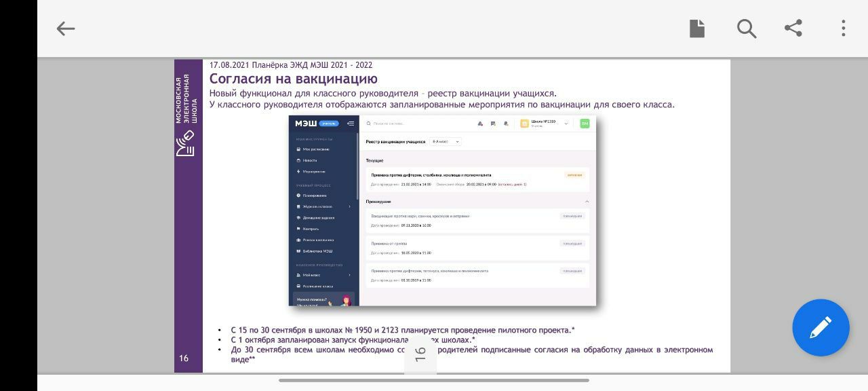Open the 'Школа №1310' school dropdown
The width and height of the screenshot is (868, 391).
(x=545, y=124)
